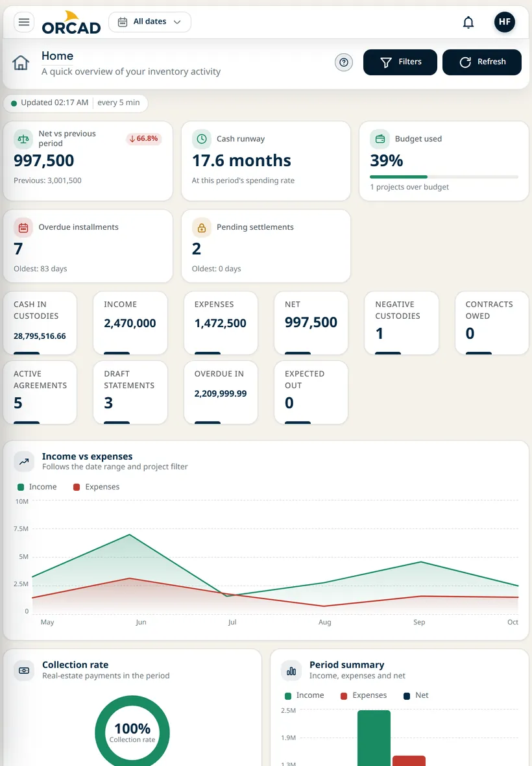Open the HF user avatar menu
Image resolution: width=532 pixels, height=766 pixels.
(504, 22)
